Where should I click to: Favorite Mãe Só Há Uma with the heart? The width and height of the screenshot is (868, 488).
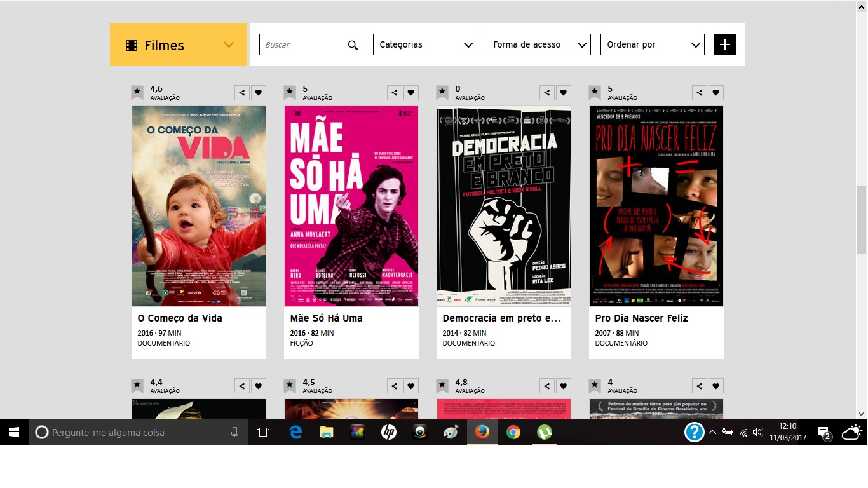click(x=411, y=93)
